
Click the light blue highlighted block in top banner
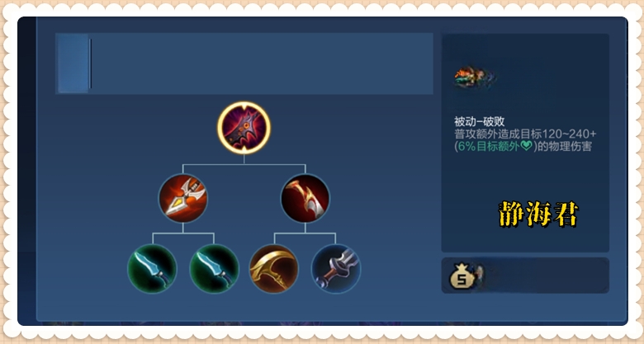pos(73,64)
